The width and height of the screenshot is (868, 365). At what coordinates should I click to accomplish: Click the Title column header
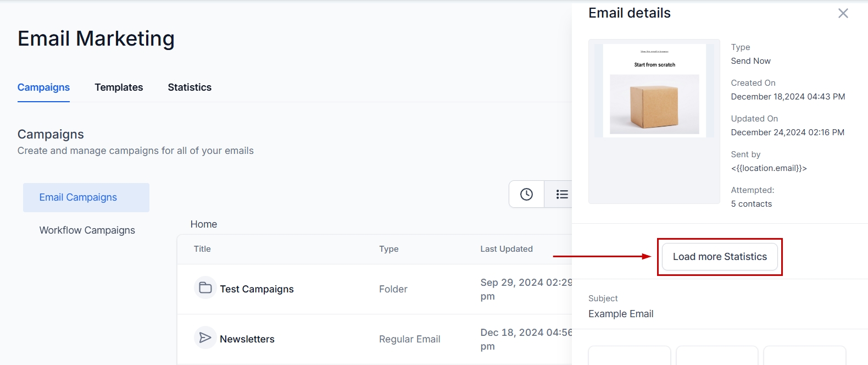(x=202, y=249)
